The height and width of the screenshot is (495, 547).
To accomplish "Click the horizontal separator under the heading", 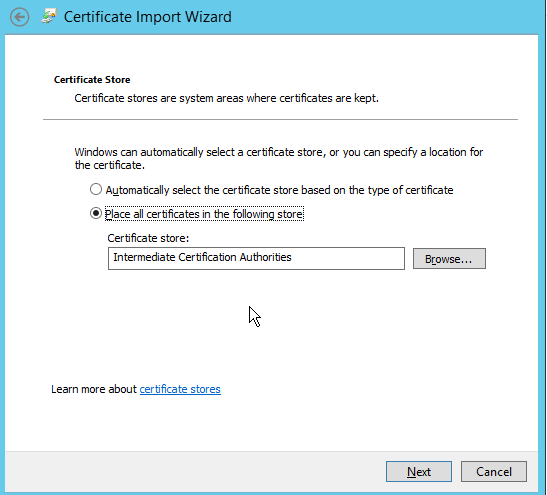I will point(280,119).
